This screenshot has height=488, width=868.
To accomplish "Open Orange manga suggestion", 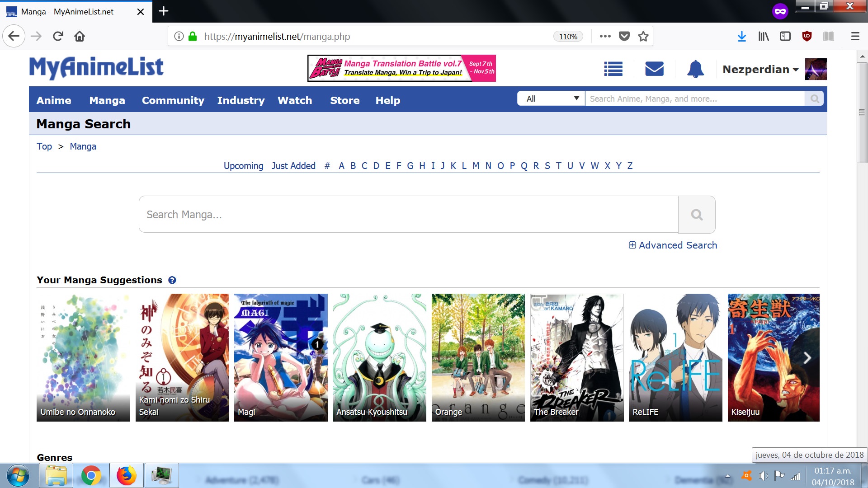I will 478,358.
